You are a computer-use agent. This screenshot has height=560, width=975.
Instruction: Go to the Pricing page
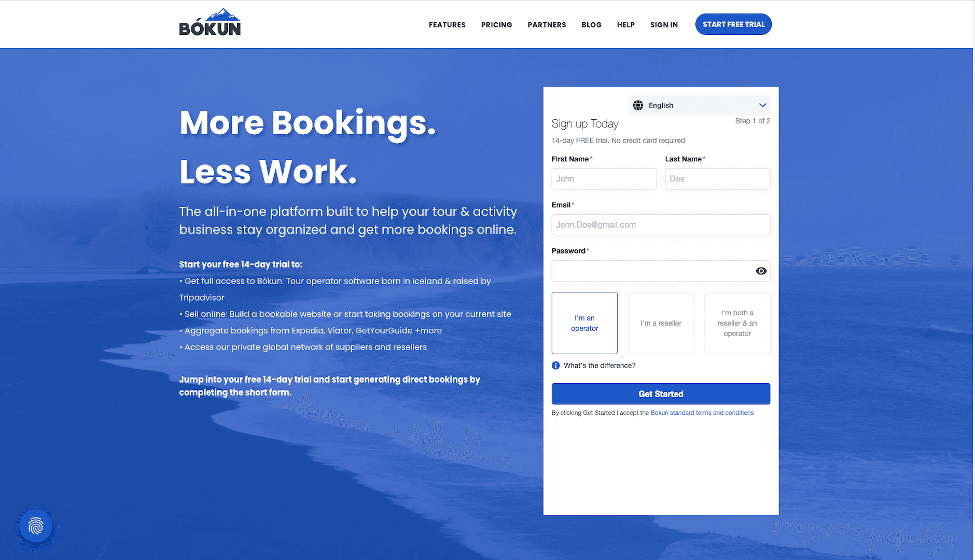click(x=496, y=25)
